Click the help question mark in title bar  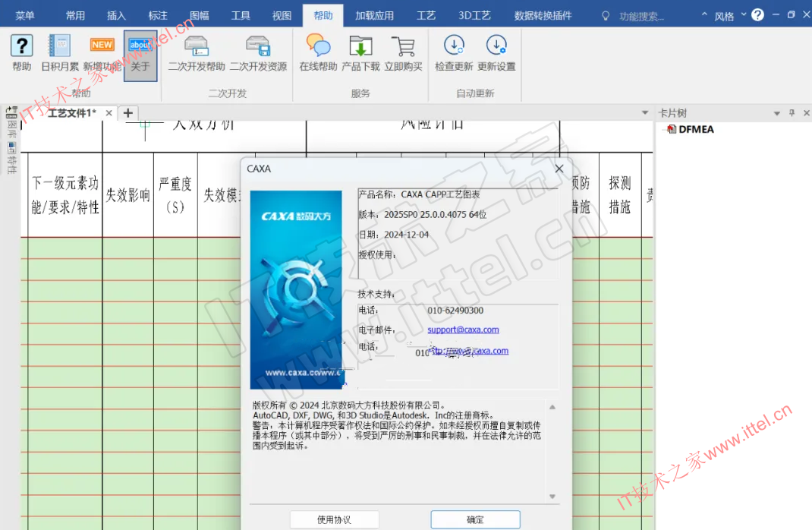757,15
